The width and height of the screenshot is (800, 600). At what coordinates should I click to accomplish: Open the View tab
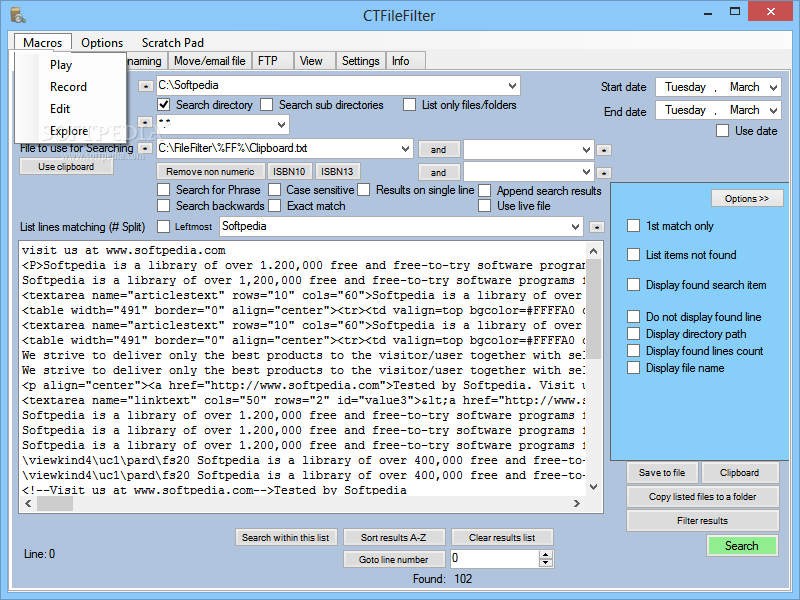(314, 61)
